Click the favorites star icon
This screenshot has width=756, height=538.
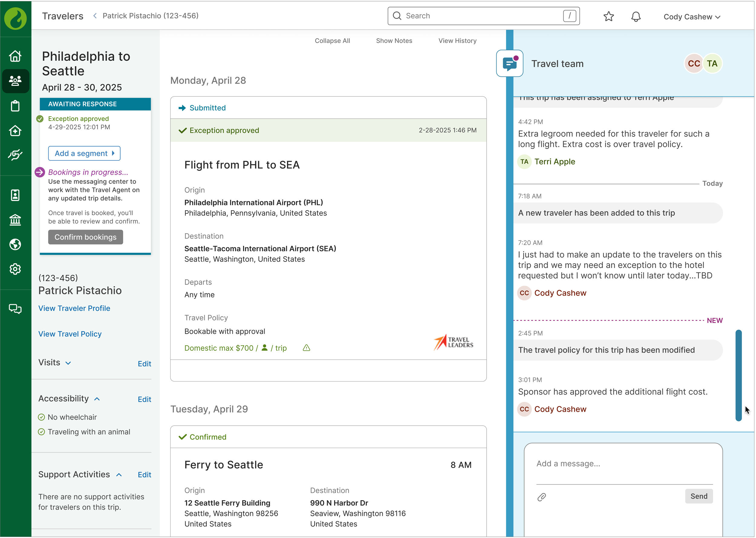[609, 17]
